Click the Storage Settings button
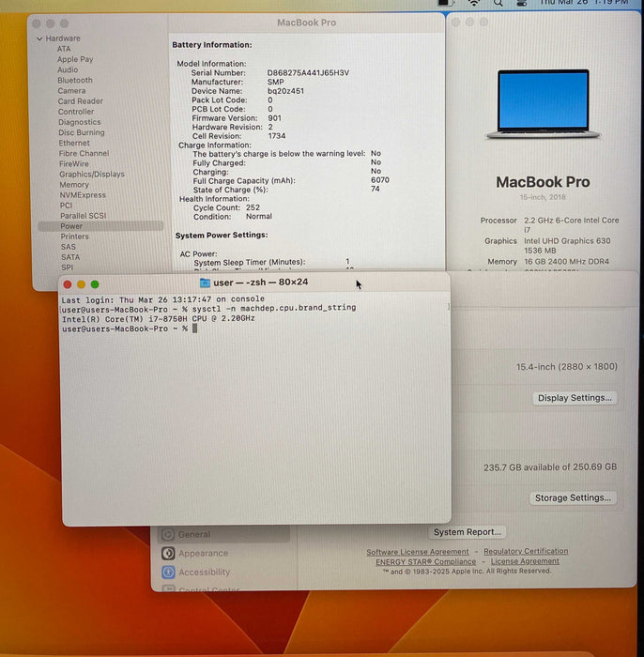Image resolution: width=644 pixels, height=657 pixels. pyautogui.click(x=573, y=497)
